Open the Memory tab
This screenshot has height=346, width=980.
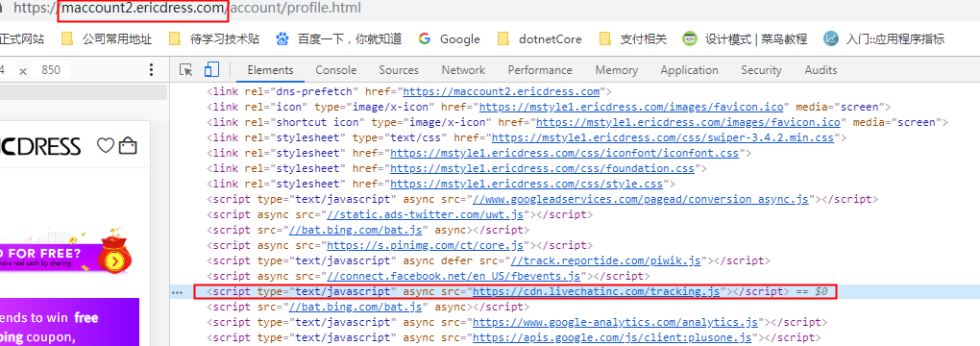click(x=616, y=70)
